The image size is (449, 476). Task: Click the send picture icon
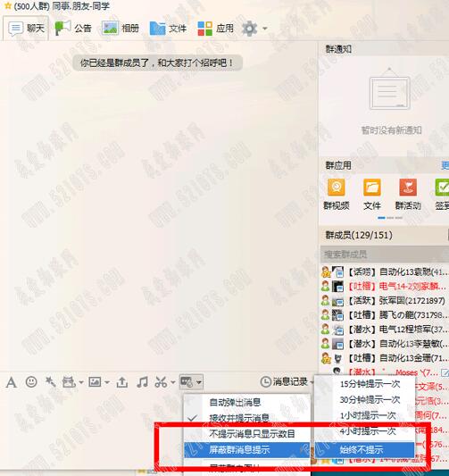point(95,382)
